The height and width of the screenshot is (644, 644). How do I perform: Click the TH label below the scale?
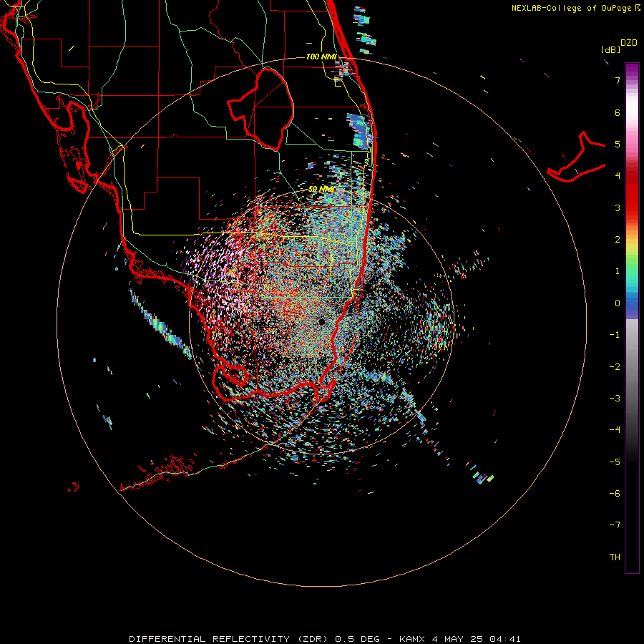615,557
